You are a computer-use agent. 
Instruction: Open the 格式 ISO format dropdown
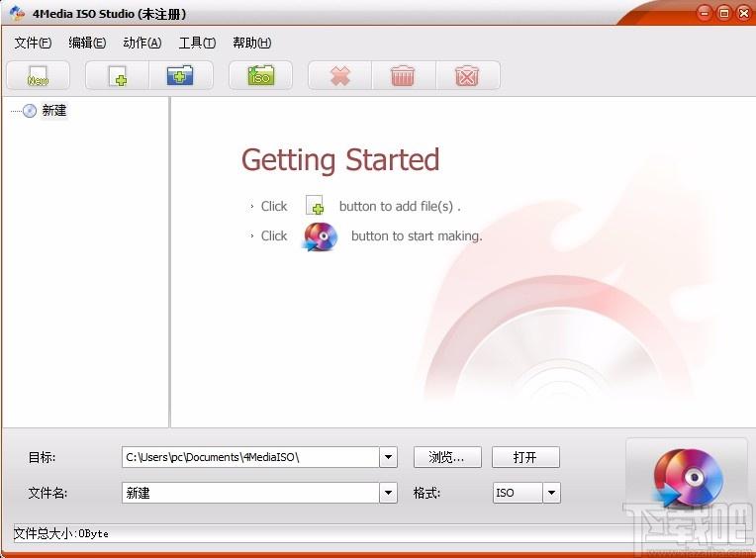click(551, 493)
